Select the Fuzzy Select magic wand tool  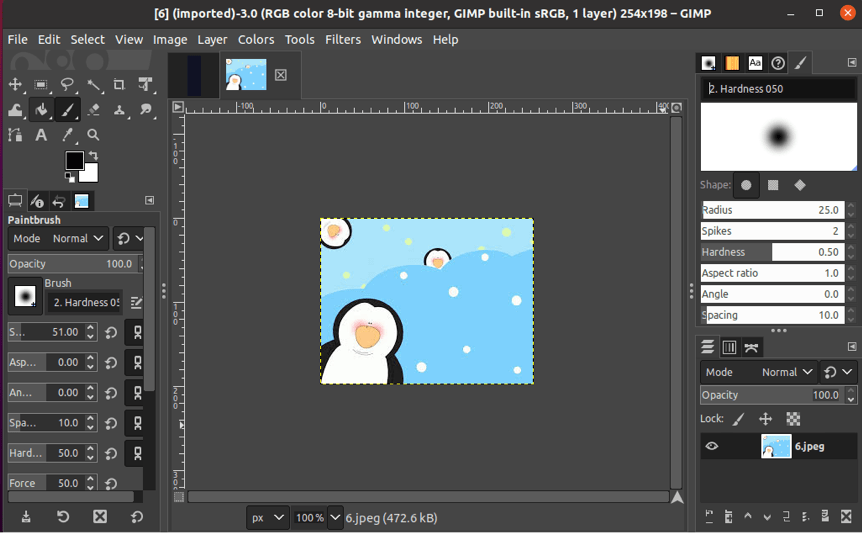pyautogui.click(x=93, y=84)
